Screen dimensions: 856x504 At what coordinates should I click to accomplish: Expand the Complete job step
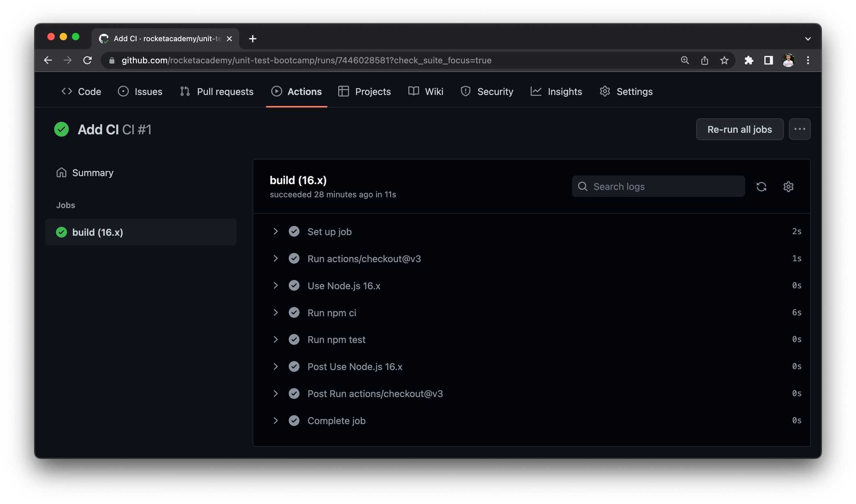(x=275, y=420)
